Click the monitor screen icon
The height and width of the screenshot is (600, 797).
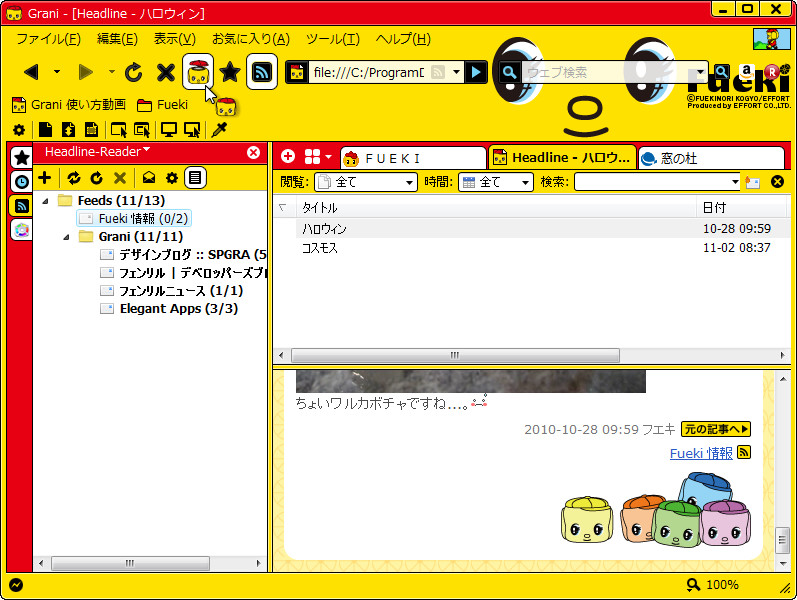169,130
